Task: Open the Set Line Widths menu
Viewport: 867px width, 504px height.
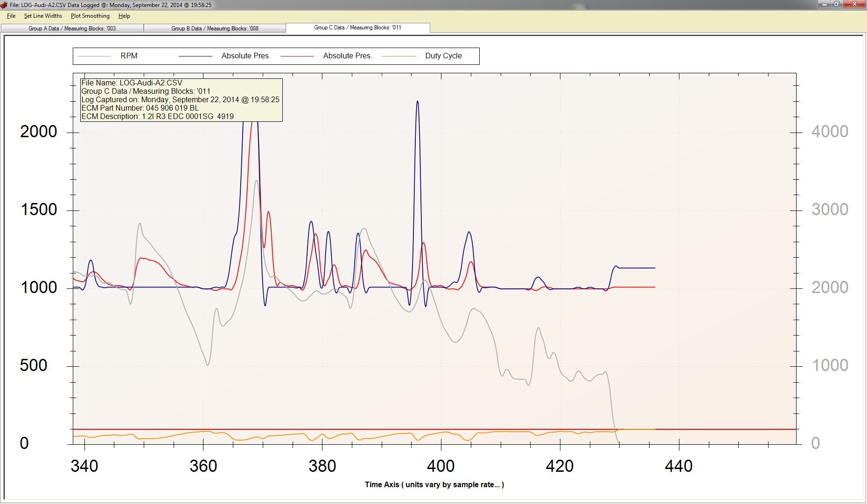Action: click(43, 16)
